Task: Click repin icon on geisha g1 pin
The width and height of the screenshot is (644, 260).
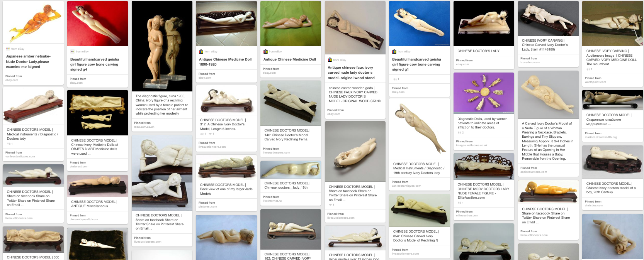Action: point(395,79)
